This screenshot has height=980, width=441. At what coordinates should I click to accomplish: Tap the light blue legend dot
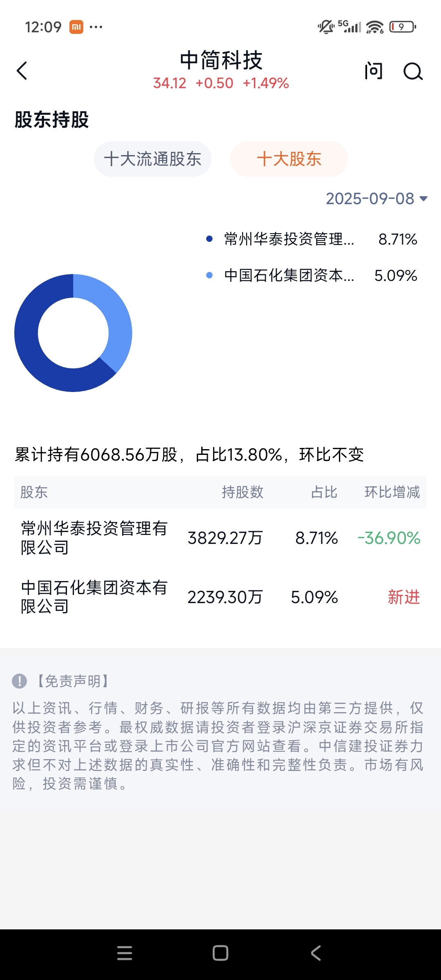tap(209, 276)
